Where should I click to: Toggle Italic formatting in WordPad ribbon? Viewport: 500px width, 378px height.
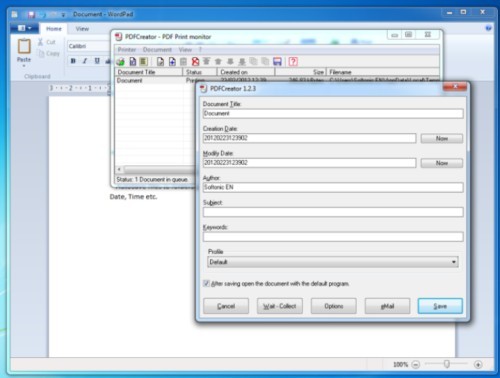click(85, 61)
